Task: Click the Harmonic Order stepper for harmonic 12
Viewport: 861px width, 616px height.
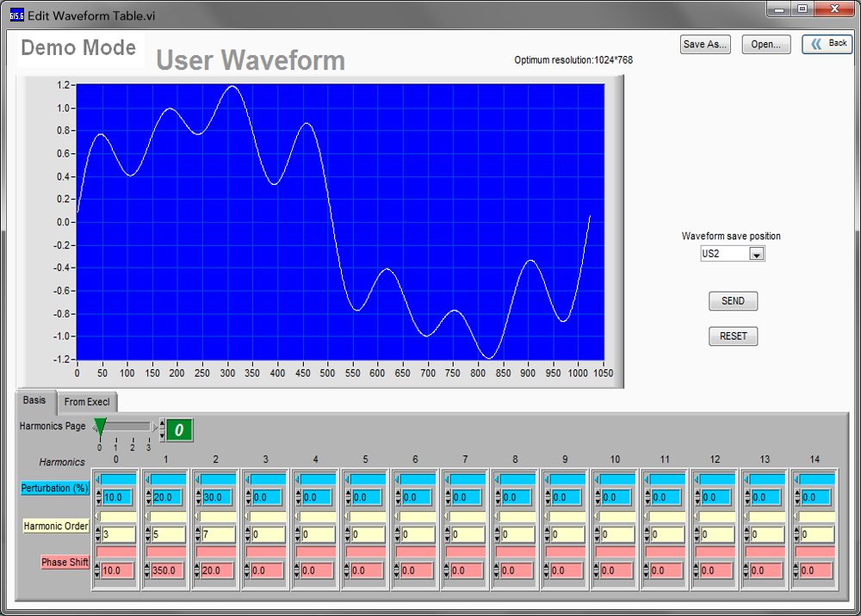Action: point(698,534)
